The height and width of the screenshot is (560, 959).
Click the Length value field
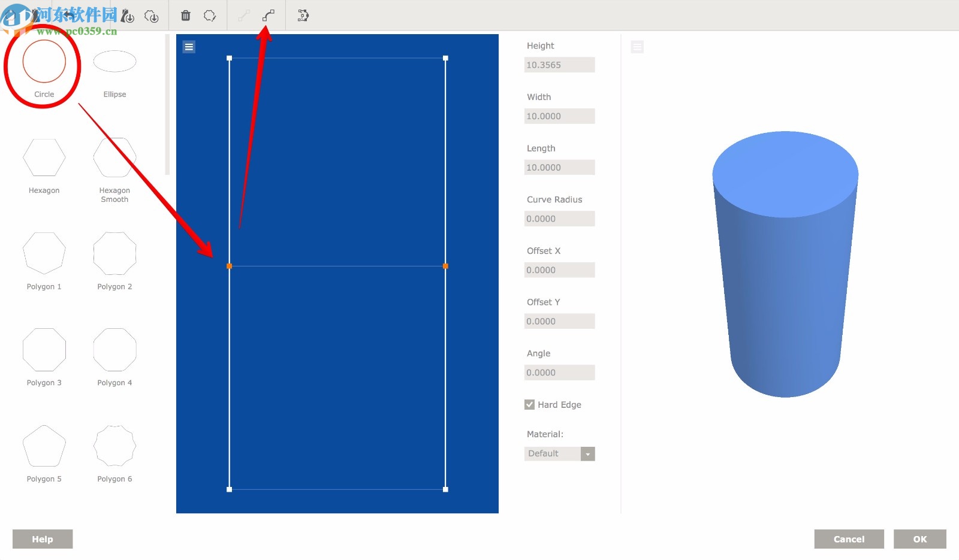coord(559,167)
